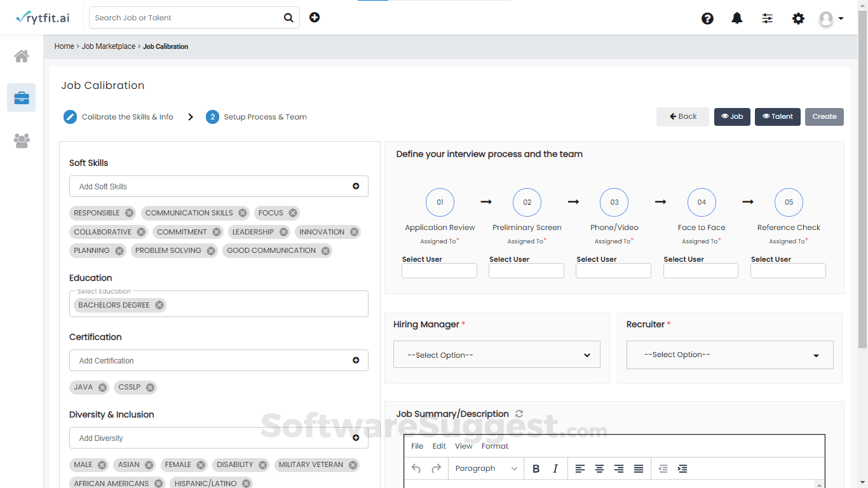Increase indent in editor
This screenshot has width=868, height=488.
point(682,468)
